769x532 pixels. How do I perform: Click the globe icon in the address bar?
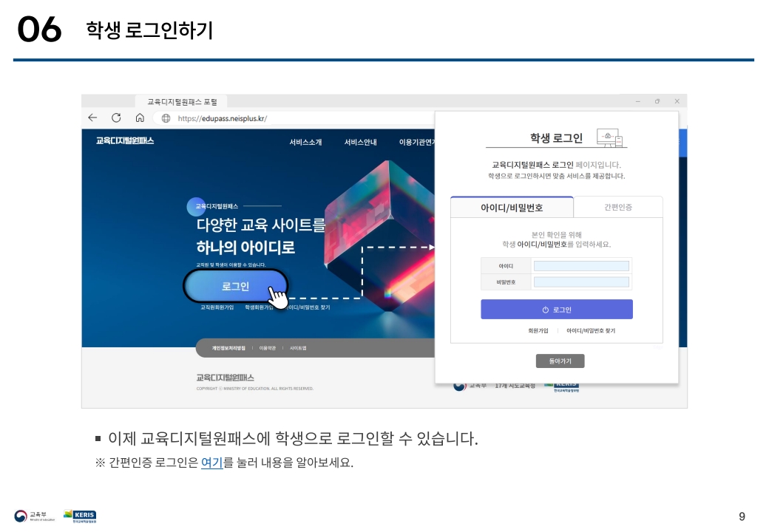point(166,118)
